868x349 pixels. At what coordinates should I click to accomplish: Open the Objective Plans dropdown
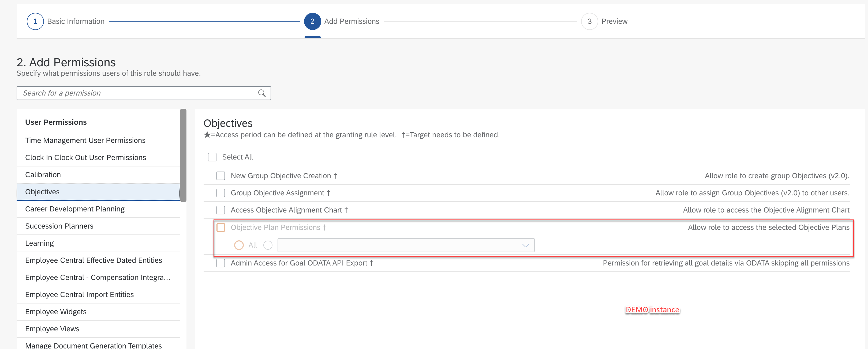tap(406, 245)
